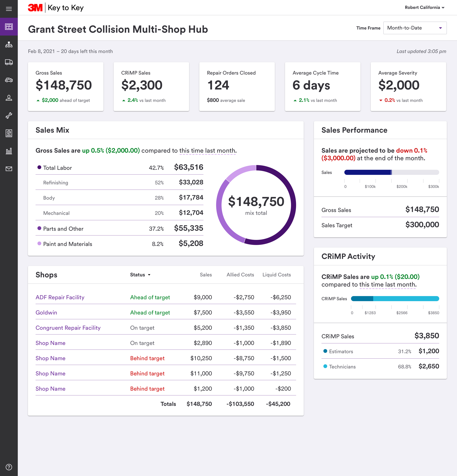This screenshot has height=476, width=457.
Task: Open the ADF Repair Facility link
Action: click(x=60, y=297)
